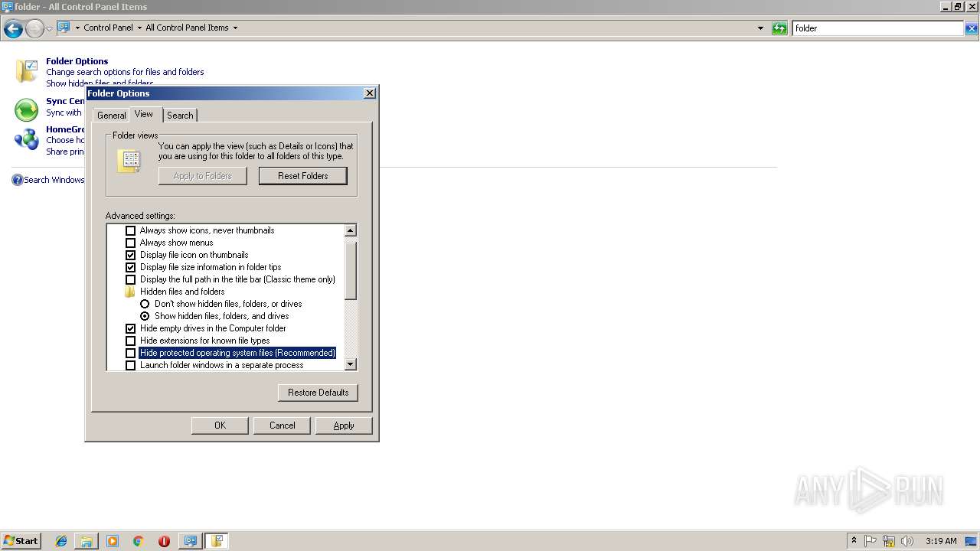Launch Opera browser from the taskbar
Viewport: 980px width, 551px height.
point(164,541)
